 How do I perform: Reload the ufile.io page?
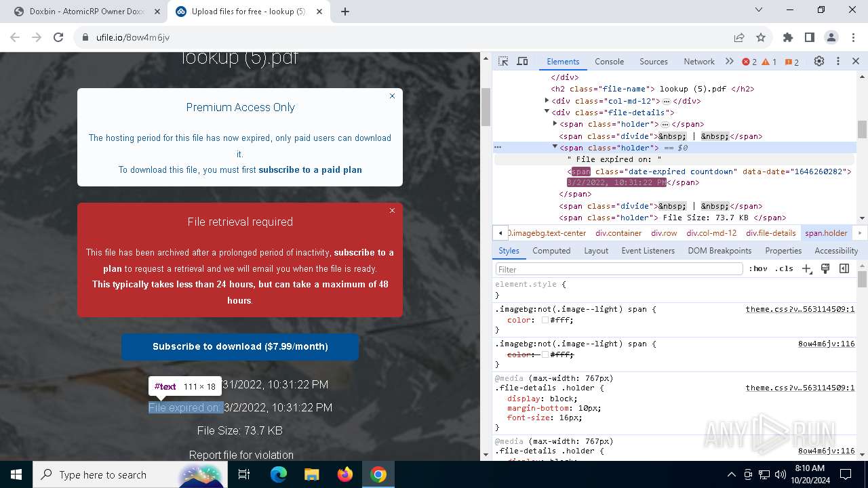click(58, 37)
